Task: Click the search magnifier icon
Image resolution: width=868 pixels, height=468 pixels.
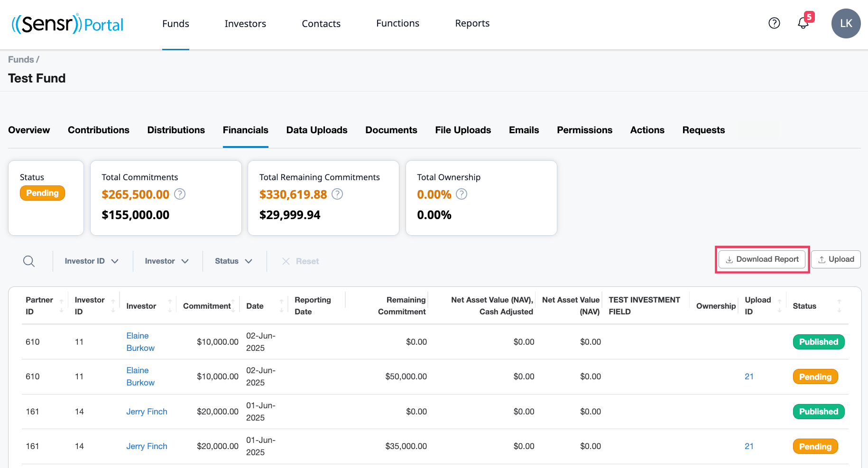Action: point(29,261)
